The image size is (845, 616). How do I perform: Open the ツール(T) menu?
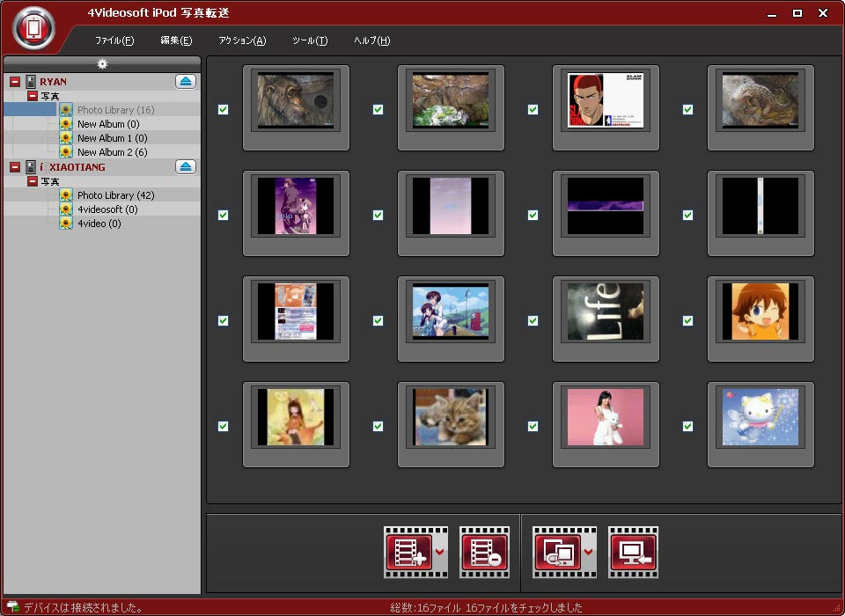pyautogui.click(x=310, y=40)
